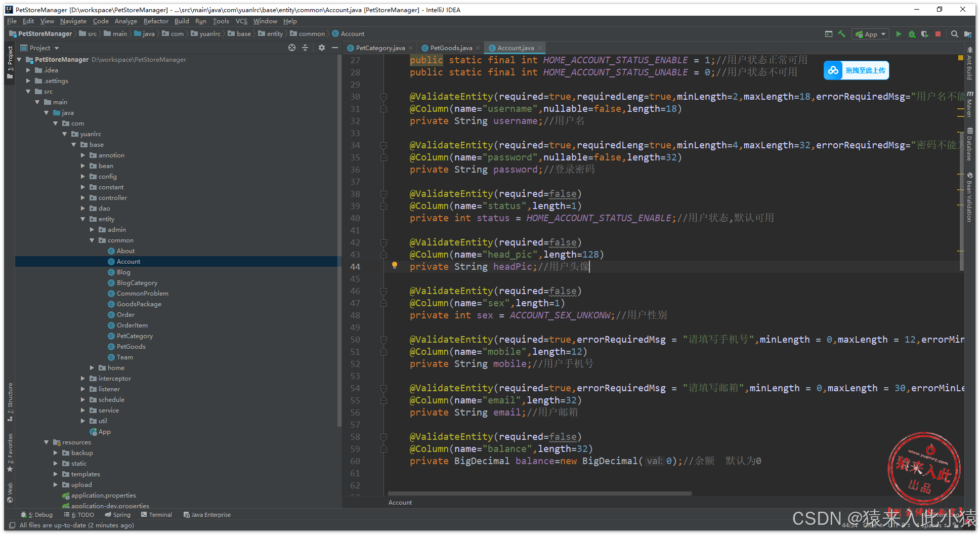Stop the running application with red square
This screenshot has width=980, height=535.
(938, 34)
